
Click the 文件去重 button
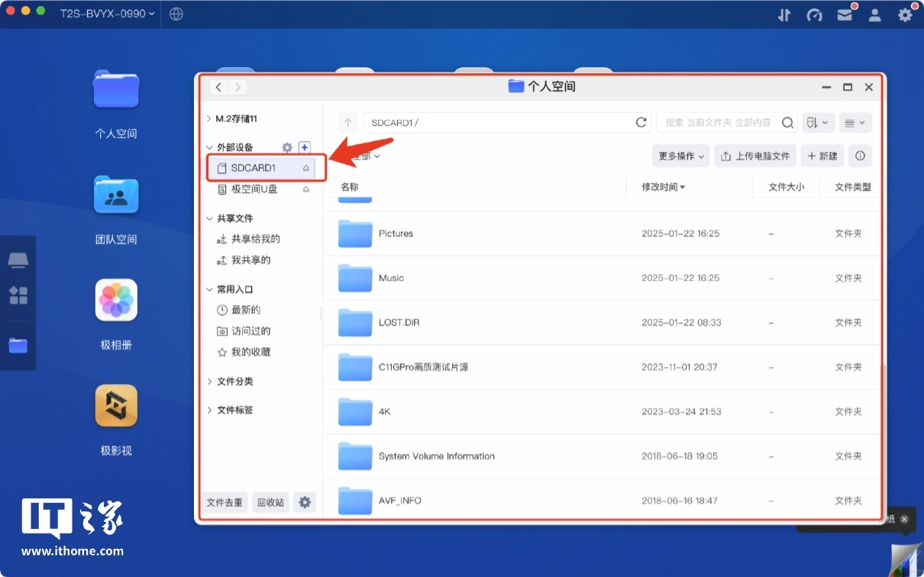click(x=225, y=502)
